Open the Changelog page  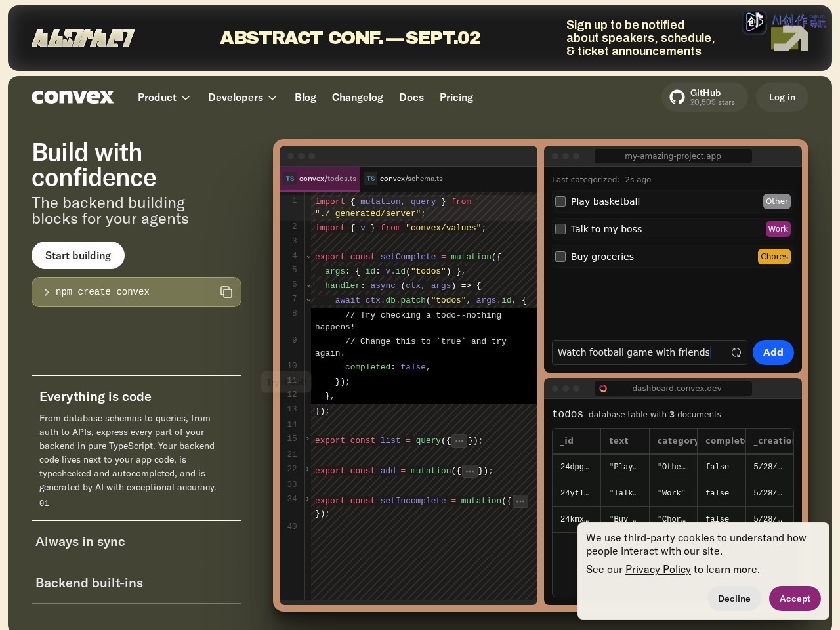358,98
